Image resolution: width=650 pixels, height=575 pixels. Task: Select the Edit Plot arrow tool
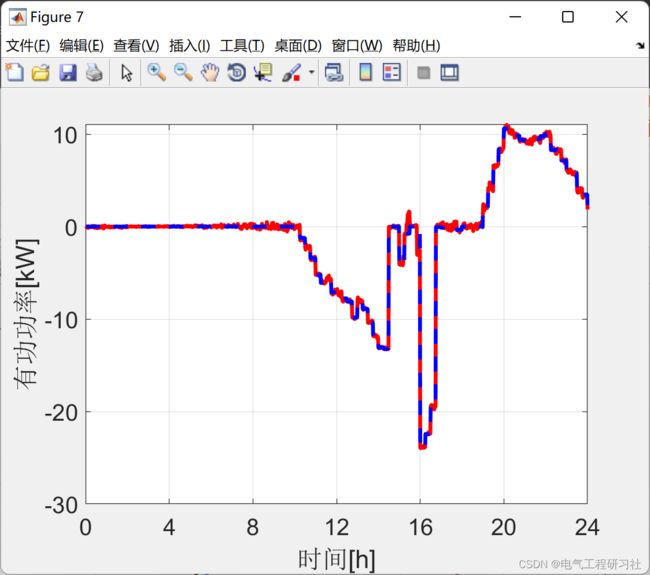(x=126, y=73)
